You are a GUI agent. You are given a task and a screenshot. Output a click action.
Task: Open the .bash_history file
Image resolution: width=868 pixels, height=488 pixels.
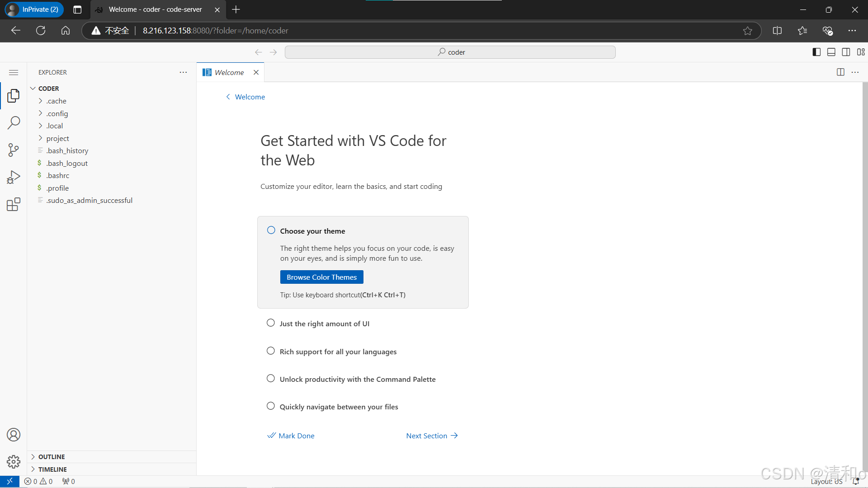[x=112, y=150]
